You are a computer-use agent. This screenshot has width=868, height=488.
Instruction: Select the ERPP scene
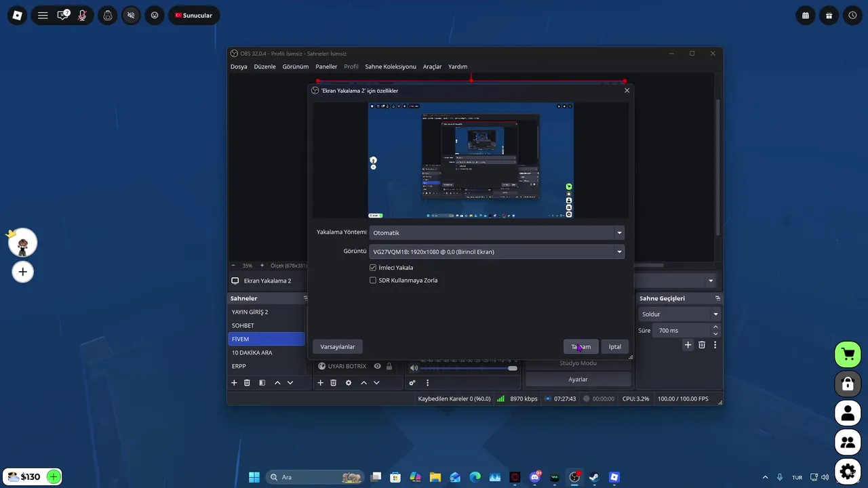[267, 366]
